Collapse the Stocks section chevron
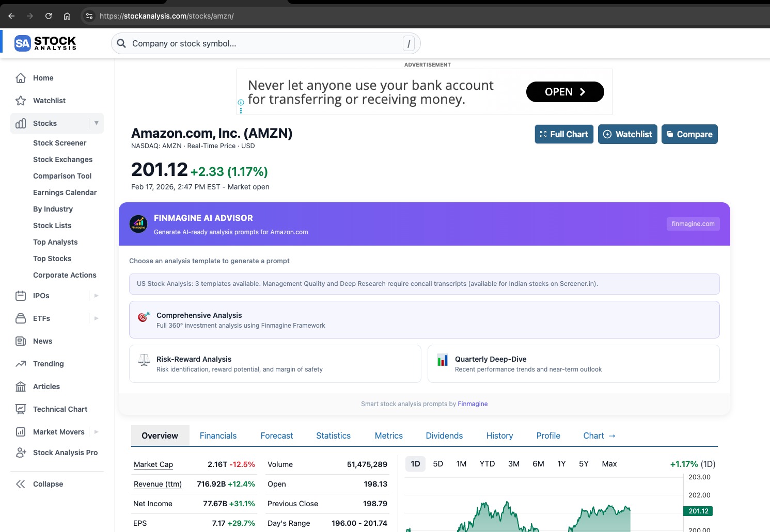Image resolution: width=770 pixels, height=532 pixels. (96, 123)
